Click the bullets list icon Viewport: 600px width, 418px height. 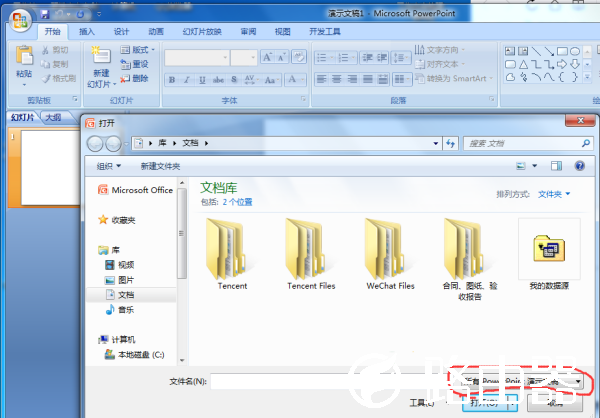click(x=322, y=57)
